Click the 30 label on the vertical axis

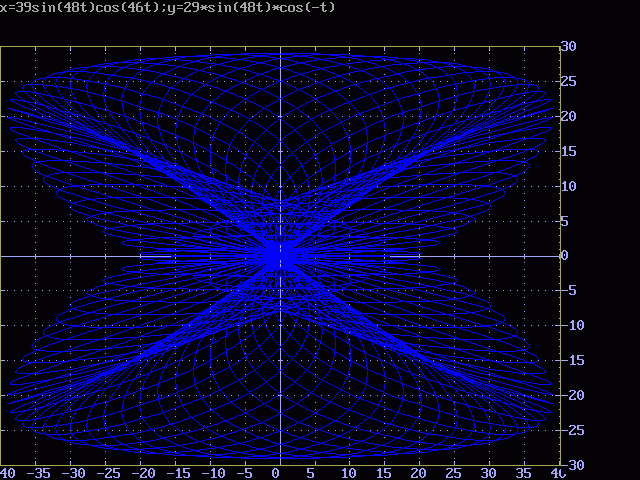(568, 46)
